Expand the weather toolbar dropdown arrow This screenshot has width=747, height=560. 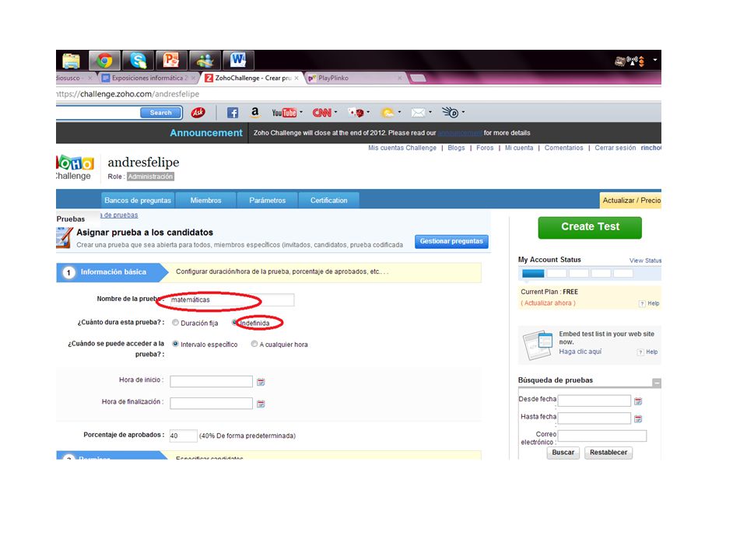pyautogui.click(x=399, y=112)
